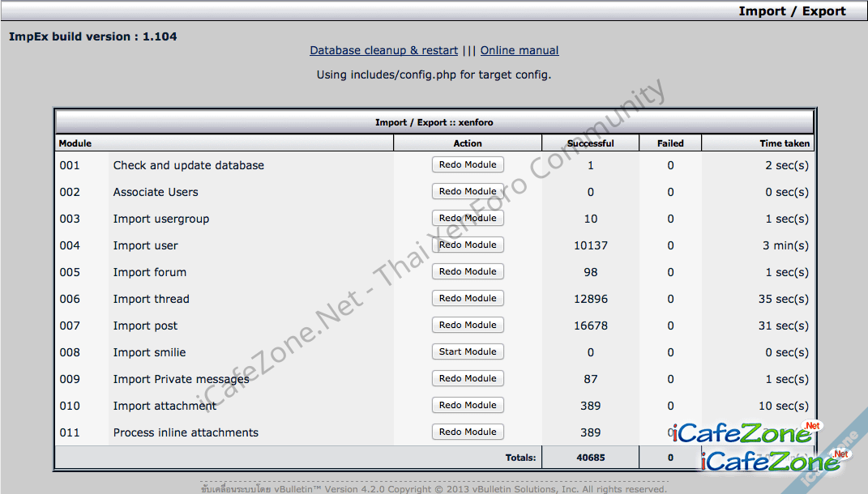Redo the Import Private messages module
Image resolution: width=868 pixels, height=494 pixels.
pos(468,378)
